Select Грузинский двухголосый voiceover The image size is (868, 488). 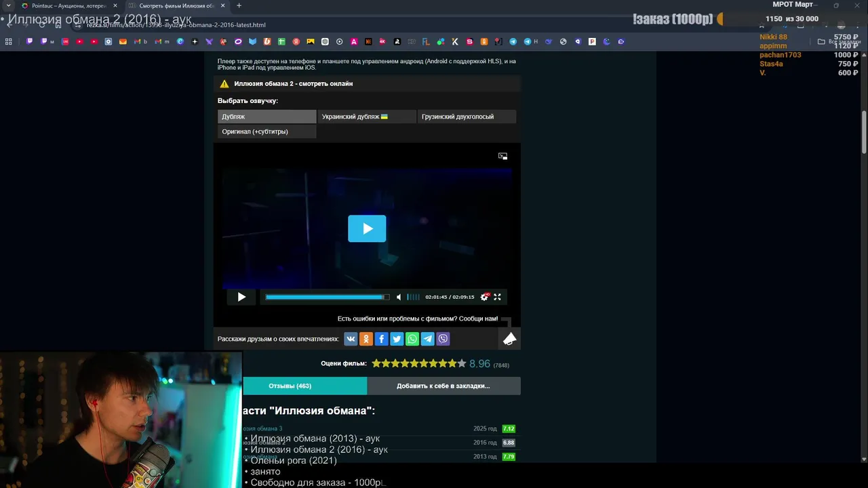coord(467,117)
